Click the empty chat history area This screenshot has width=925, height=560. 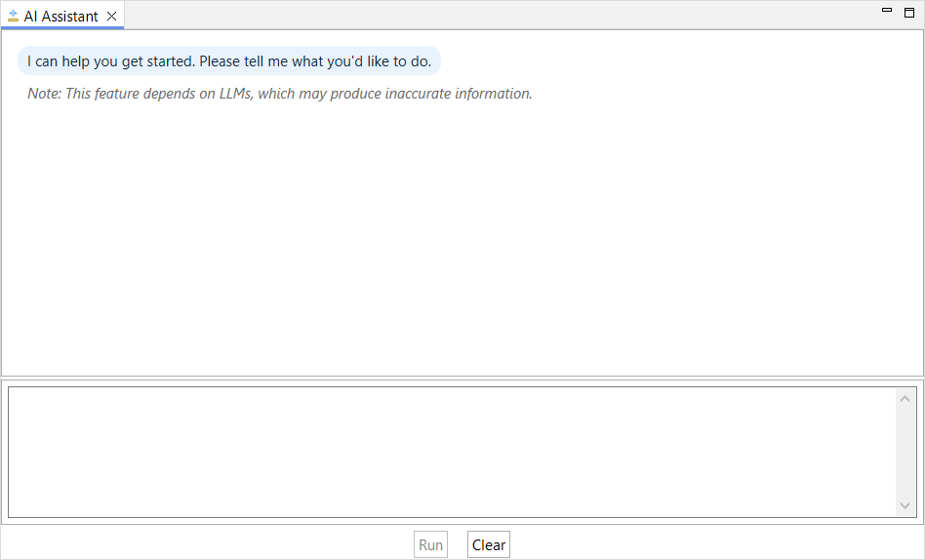[x=462, y=236]
